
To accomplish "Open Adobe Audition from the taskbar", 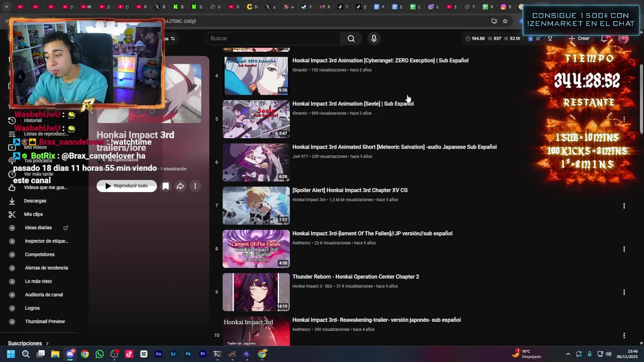I will (x=158, y=354).
